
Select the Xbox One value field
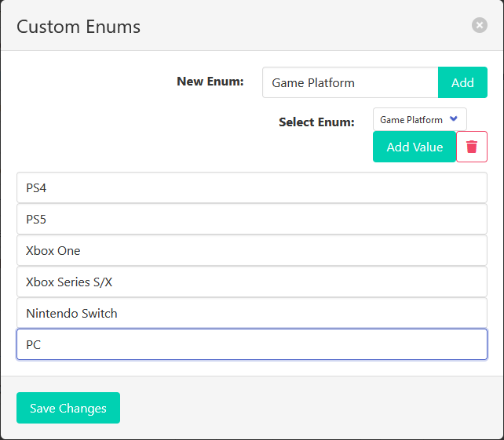pyautogui.click(x=252, y=250)
